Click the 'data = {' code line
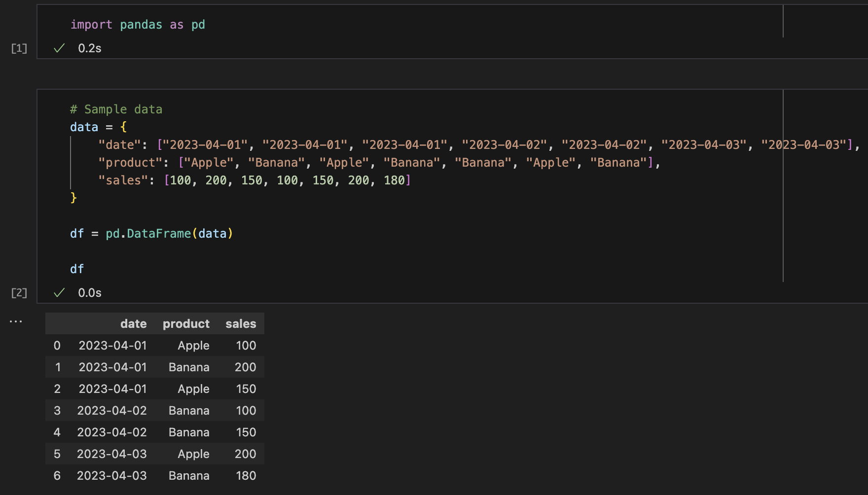 [99, 127]
